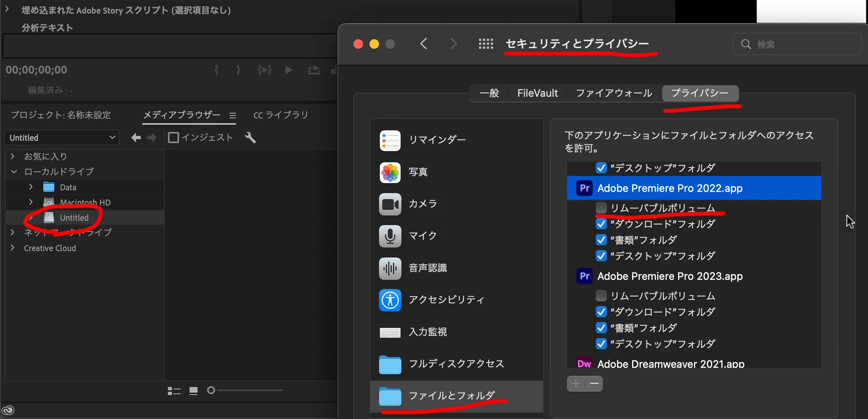Click the export frame icon in Premiere
This screenshot has width=868, height=419.
pyautogui.click(x=314, y=70)
